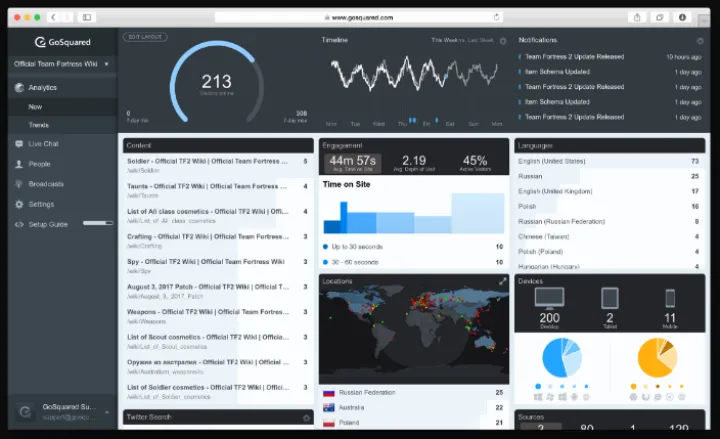Click the Analytics globe icon in sidebar
The image size is (720, 439).
click(19, 88)
